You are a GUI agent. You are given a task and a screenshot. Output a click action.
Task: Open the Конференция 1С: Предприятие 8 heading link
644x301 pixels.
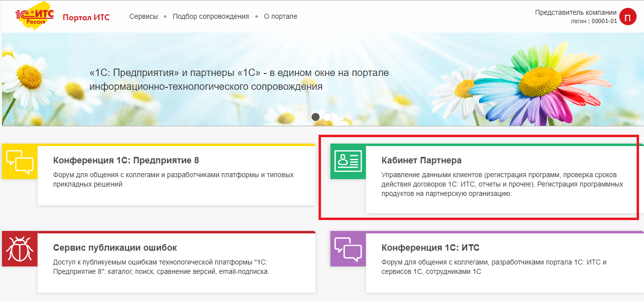click(126, 160)
